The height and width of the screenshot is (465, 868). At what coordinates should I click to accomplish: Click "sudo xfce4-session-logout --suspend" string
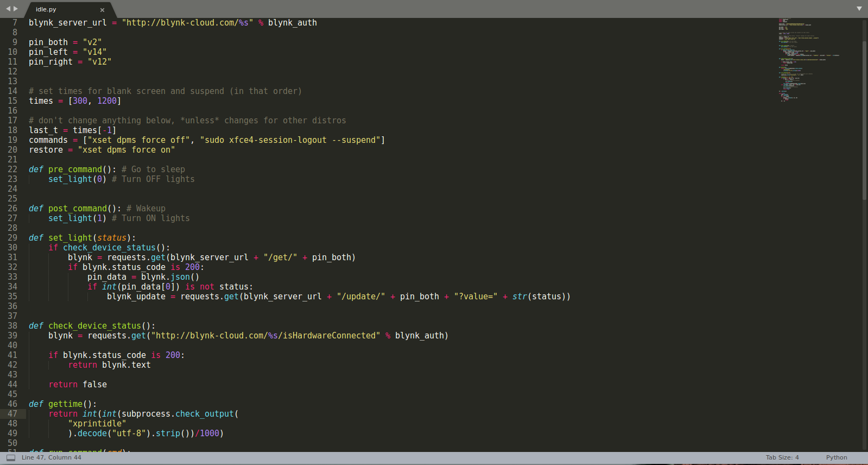click(290, 140)
